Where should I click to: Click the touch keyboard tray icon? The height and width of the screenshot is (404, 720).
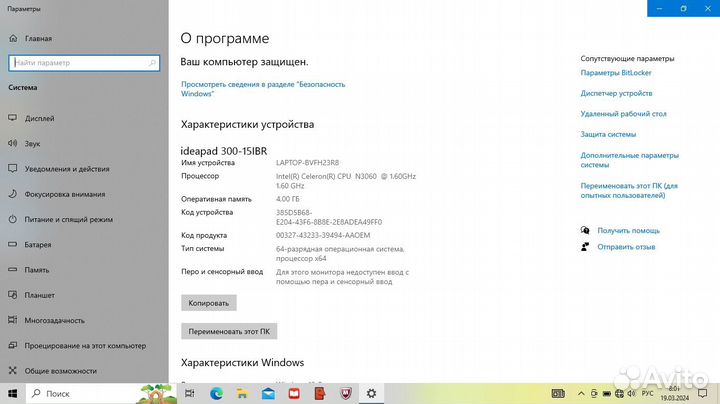tap(558, 393)
